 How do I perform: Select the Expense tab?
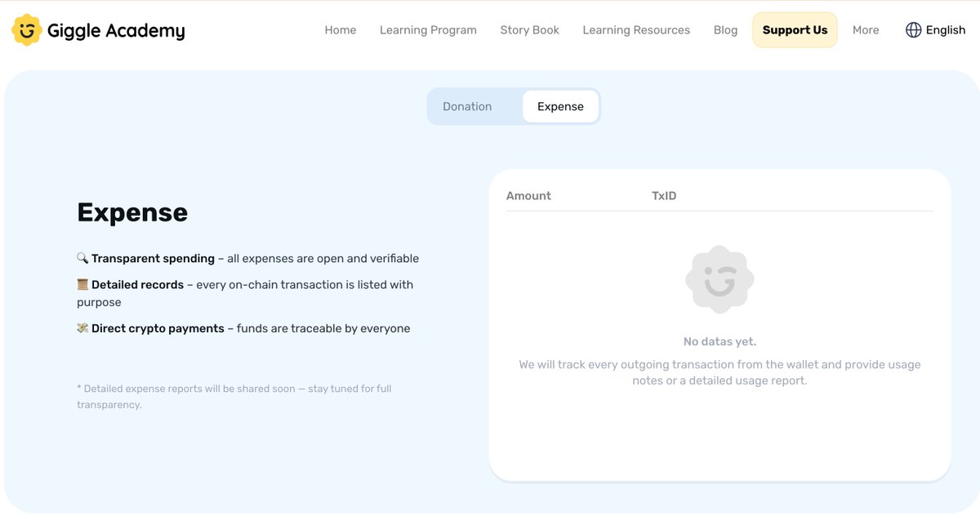pyautogui.click(x=560, y=106)
